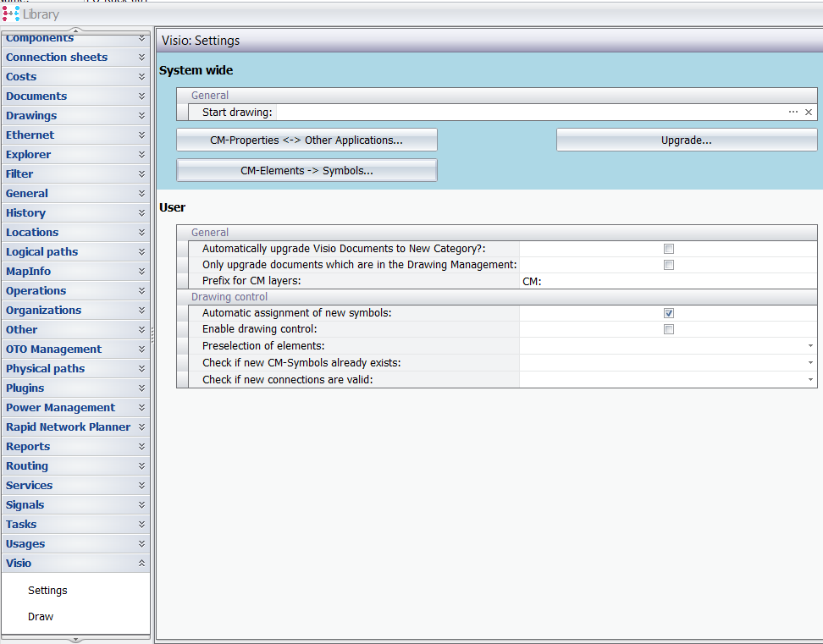The height and width of the screenshot is (644, 823).
Task: Click CM-Properties <-> Other Applications button
Action: click(307, 140)
